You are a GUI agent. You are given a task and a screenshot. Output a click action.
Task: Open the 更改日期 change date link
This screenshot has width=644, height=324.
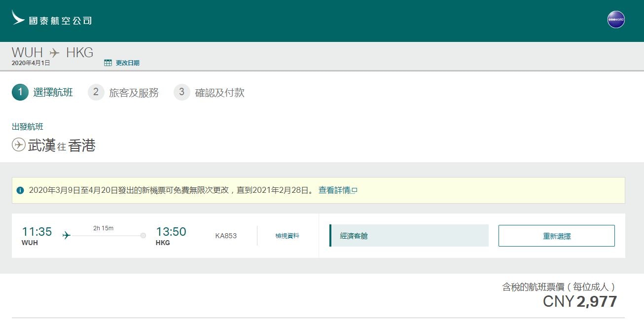click(x=128, y=63)
